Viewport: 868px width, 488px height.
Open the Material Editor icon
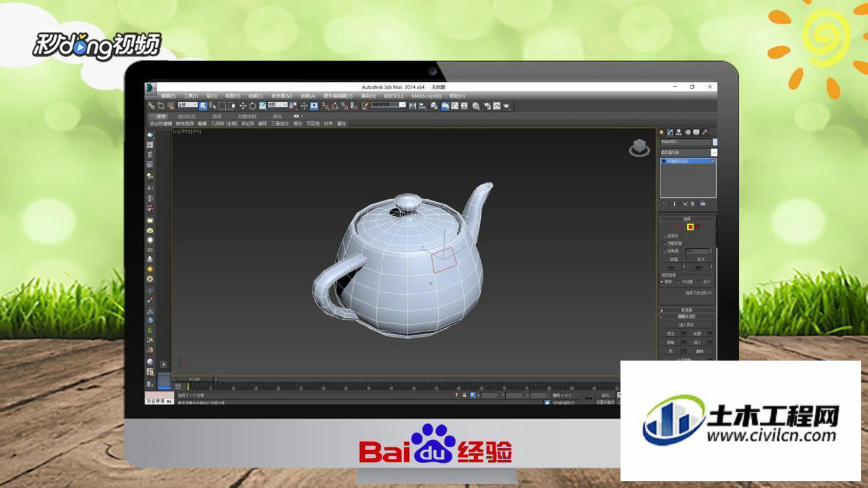(x=476, y=106)
